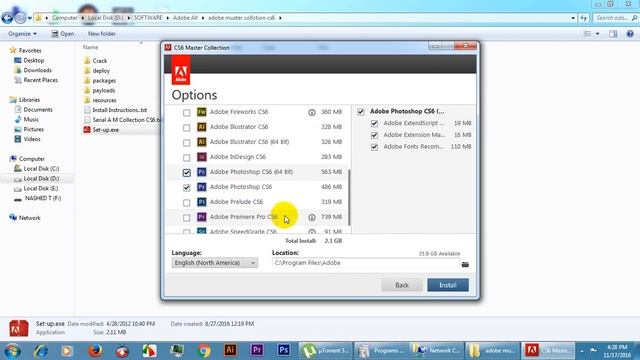This screenshot has width=640, height=360.
Task: Uncheck the Adobe ExtendScript component checkbox
Action: pos(374,123)
